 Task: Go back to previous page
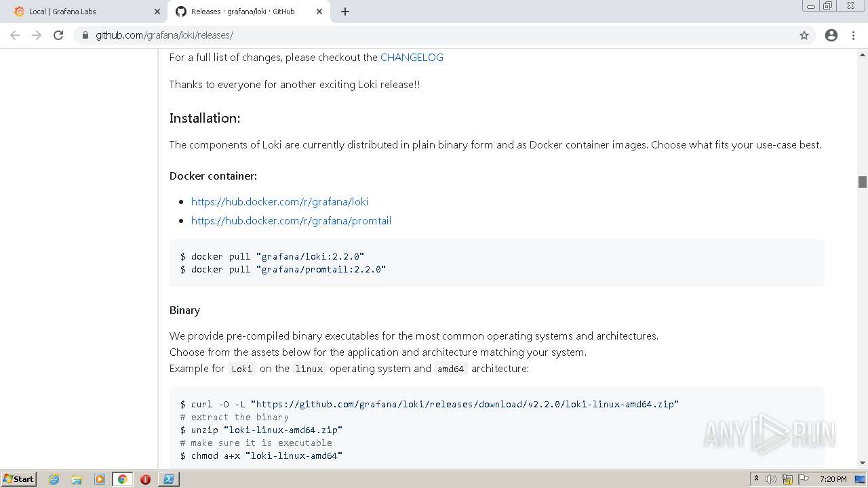coord(15,35)
